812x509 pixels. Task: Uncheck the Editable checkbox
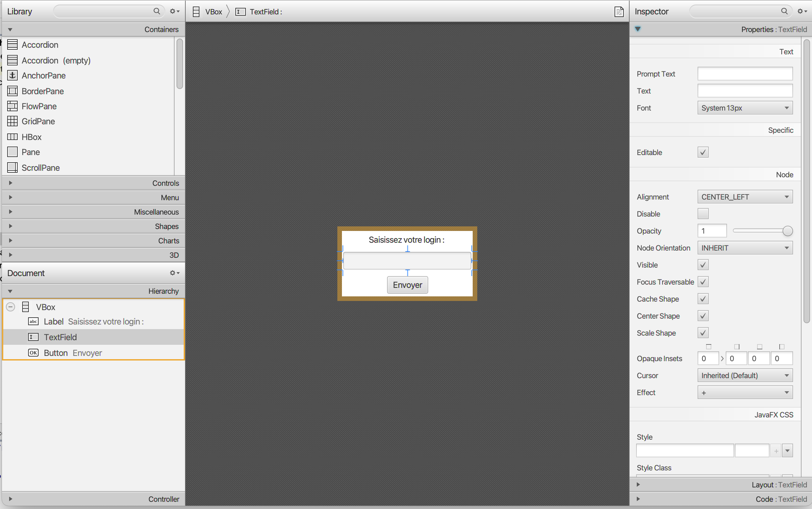[703, 152]
